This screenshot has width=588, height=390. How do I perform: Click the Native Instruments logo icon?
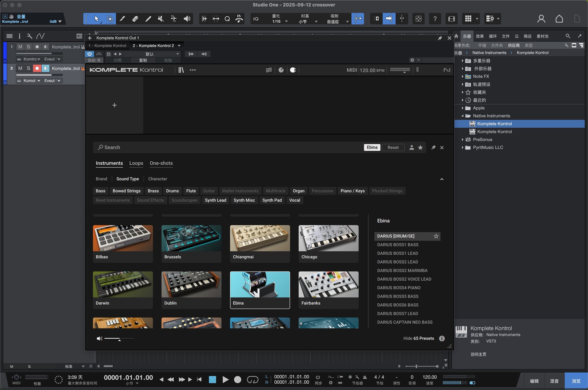pos(447,70)
